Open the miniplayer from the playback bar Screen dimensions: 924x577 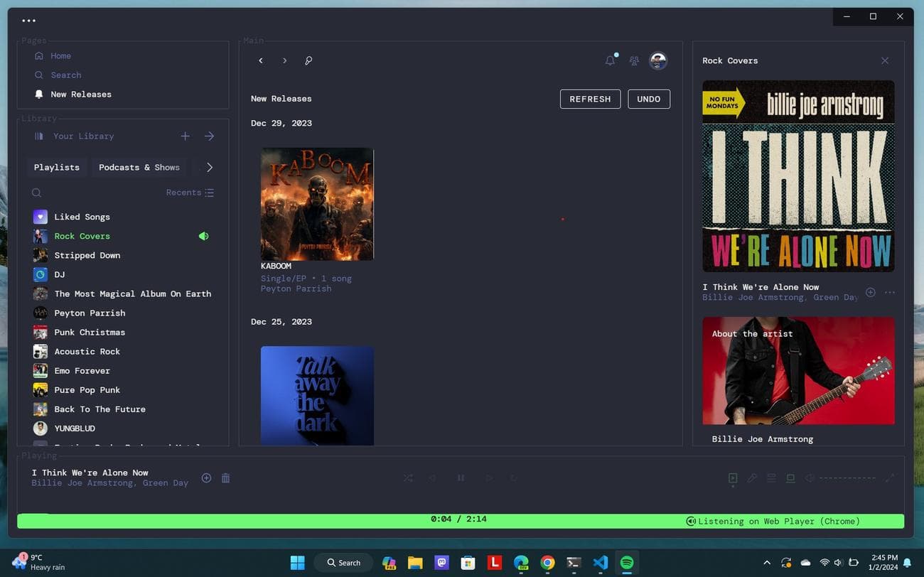pyautogui.click(x=790, y=478)
